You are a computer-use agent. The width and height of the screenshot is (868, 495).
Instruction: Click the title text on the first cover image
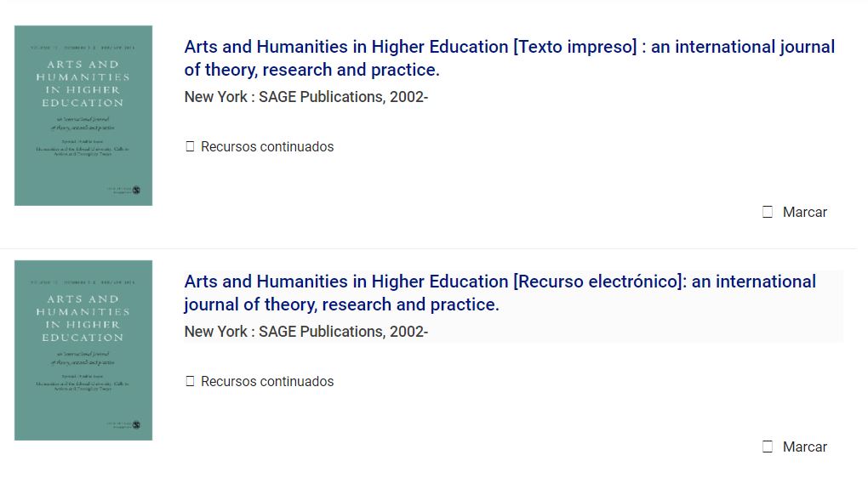click(83, 83)
